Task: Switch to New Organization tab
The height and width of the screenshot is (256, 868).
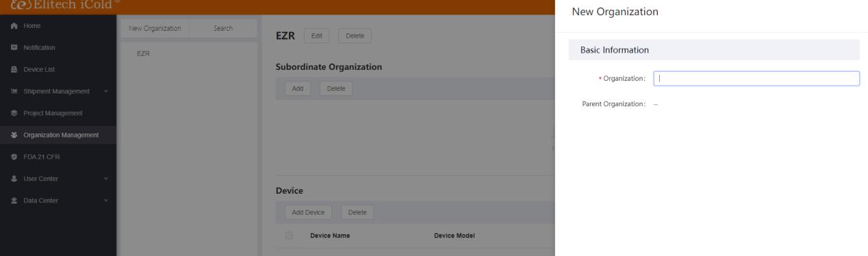Action: [155, 28]
